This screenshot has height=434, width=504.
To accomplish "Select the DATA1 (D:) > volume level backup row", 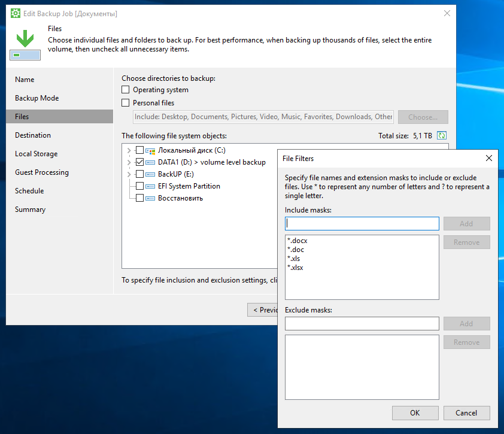I will 212,162.
